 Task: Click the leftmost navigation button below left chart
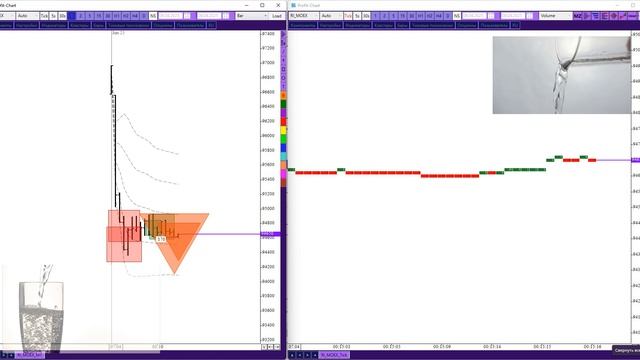[x=4, y=355]
